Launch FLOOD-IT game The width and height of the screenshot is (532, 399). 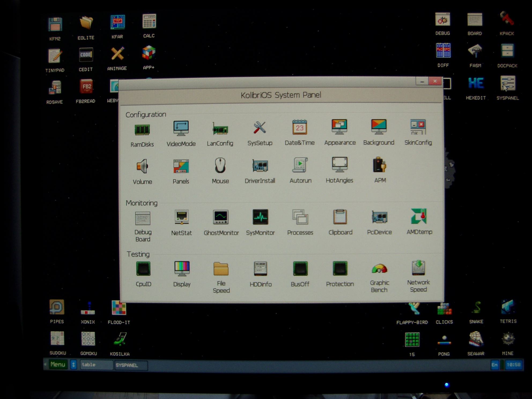click(x=119, y=308)
